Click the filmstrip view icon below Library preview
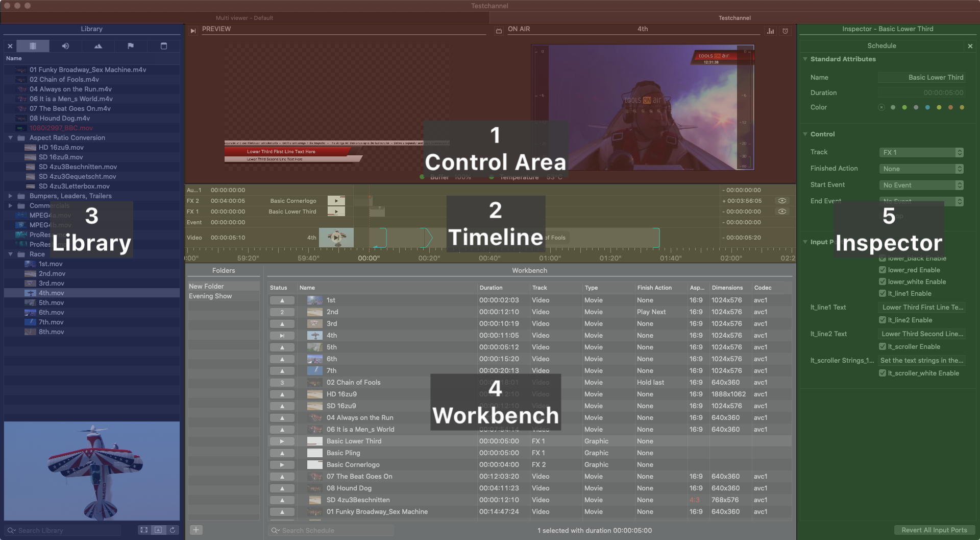 (144, 530)
